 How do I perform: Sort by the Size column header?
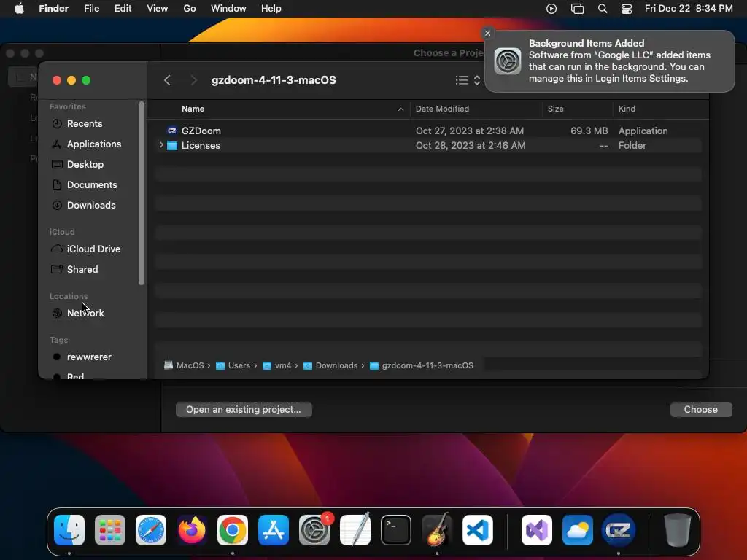[555, 109]
